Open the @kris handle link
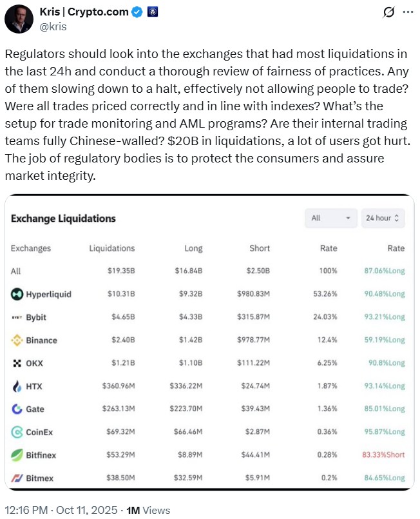420x519 pixels. click(x=54, y=26)
